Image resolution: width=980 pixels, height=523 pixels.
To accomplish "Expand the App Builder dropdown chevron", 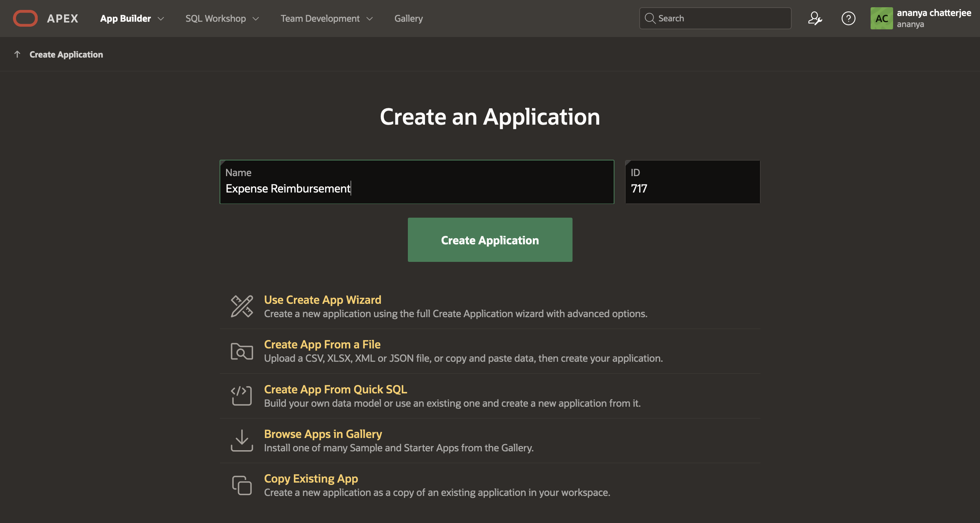I will click(x=161, y=18).
